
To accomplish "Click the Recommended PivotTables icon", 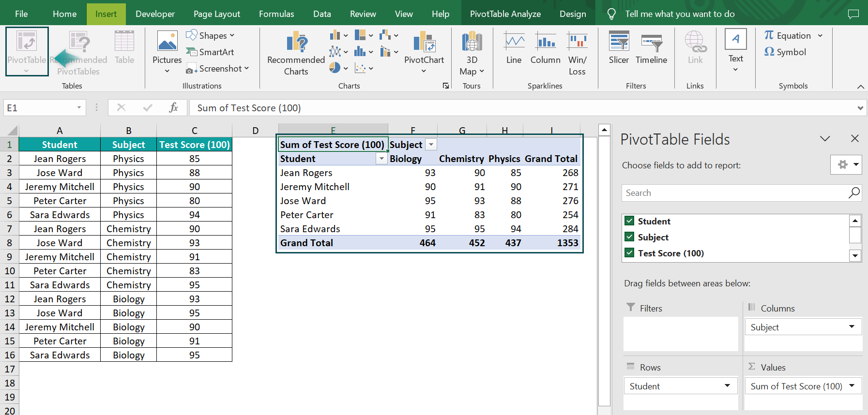I will [79, 42].
